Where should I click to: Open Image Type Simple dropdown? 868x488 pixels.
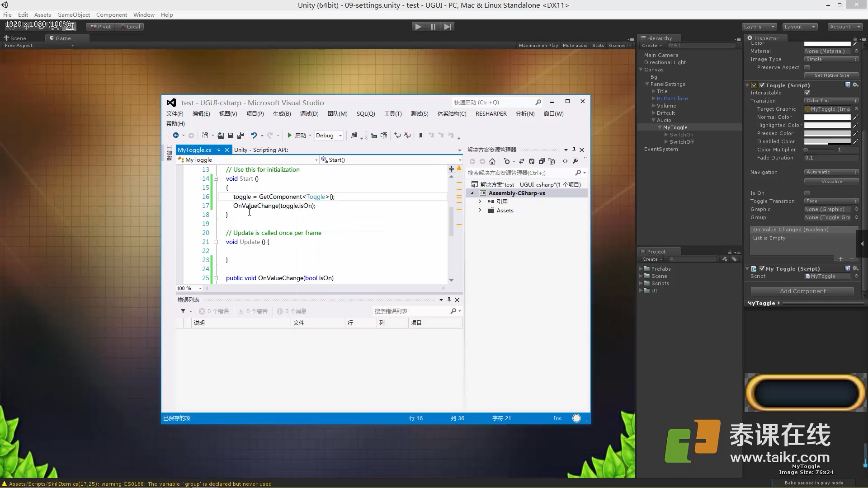coord(831,59)
